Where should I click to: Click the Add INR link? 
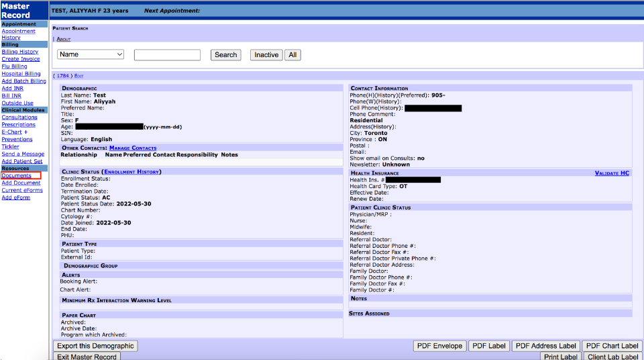(12, 88)
